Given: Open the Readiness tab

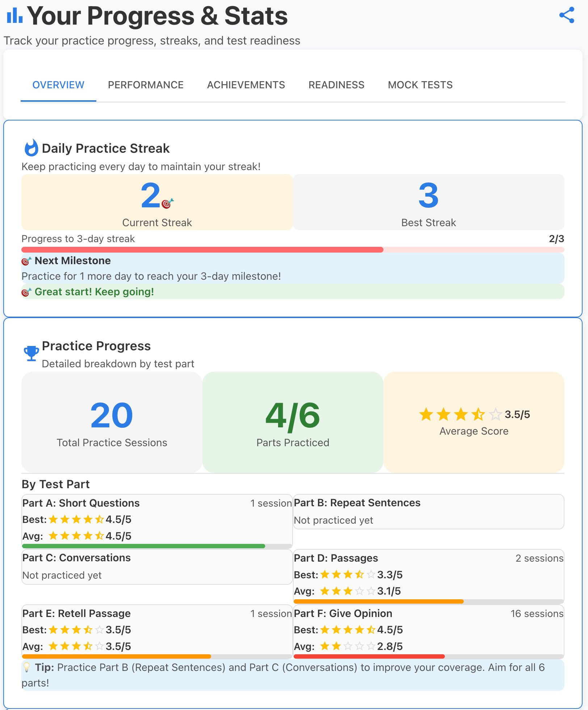Looking at the screenshot, I should 336,85.
